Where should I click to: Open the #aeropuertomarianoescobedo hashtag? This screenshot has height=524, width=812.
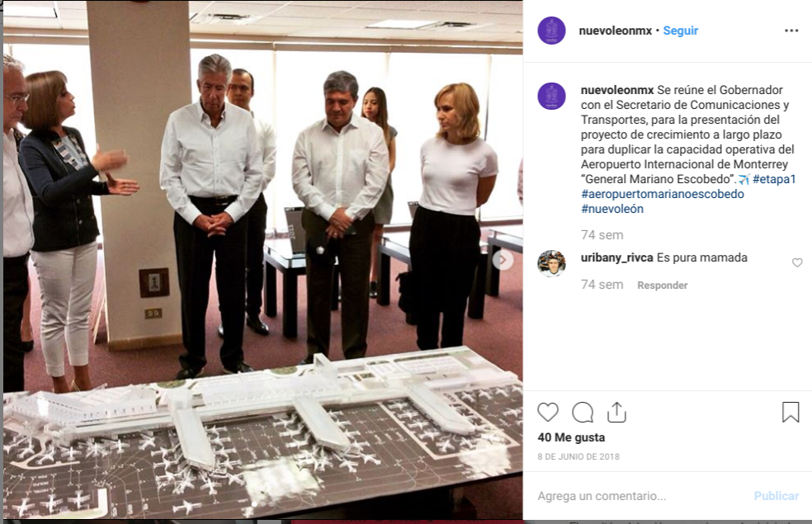(x=663, y=194)
